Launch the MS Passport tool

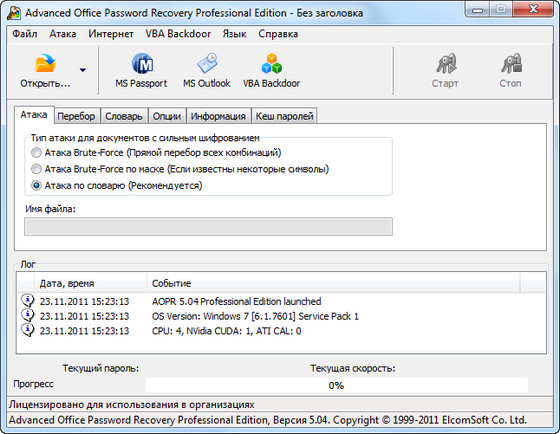coord(141,71)
